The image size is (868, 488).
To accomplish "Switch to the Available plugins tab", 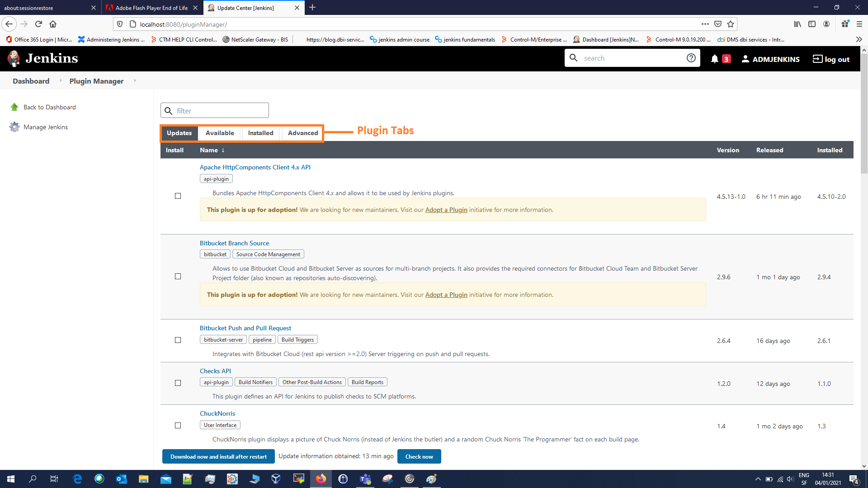I will click(x=220, y=133).
